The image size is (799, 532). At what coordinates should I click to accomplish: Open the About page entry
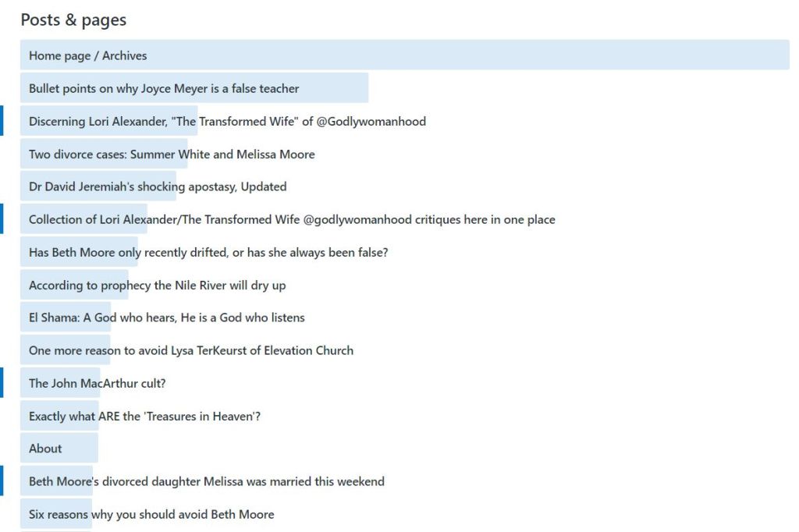(x=45, y=449)
